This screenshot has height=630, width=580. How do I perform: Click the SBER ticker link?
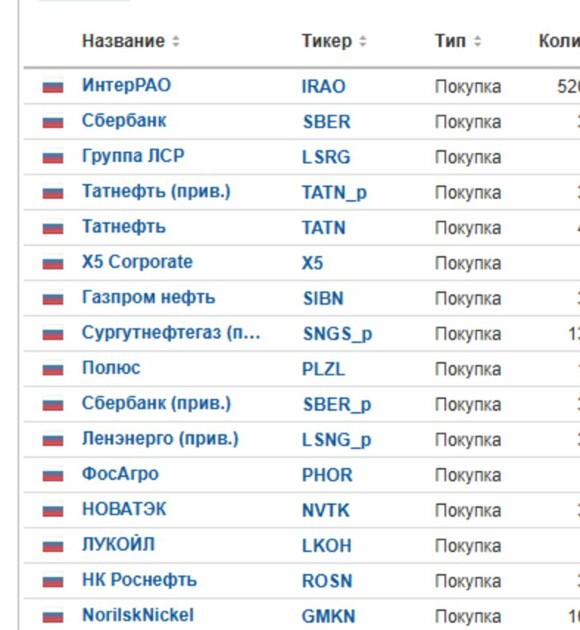coord(327,122)
